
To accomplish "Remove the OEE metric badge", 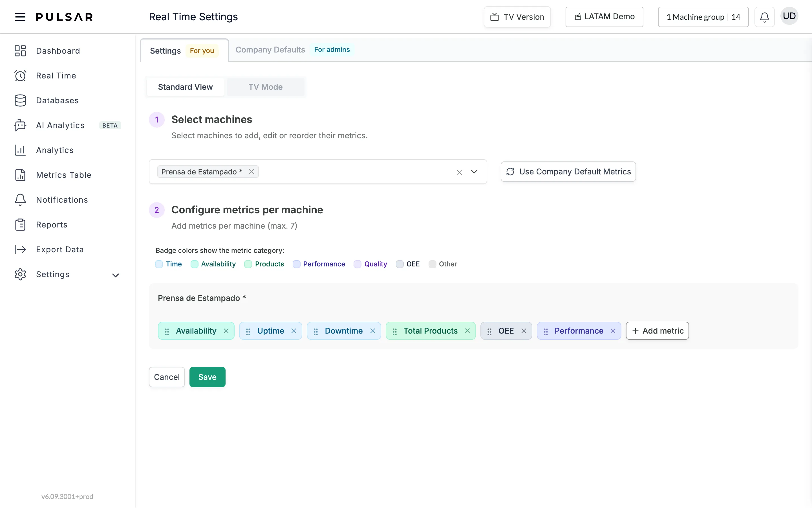I will click(524, 331).
